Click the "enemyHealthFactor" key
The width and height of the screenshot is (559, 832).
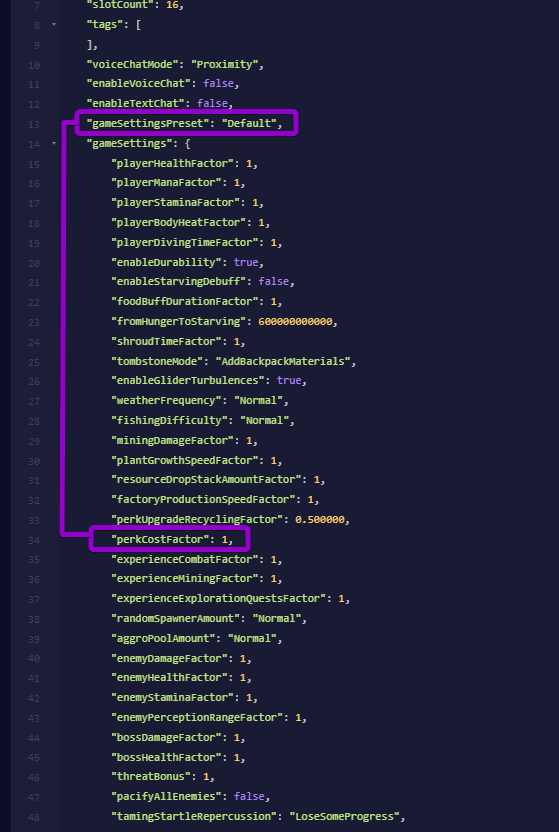click(169, 678)
